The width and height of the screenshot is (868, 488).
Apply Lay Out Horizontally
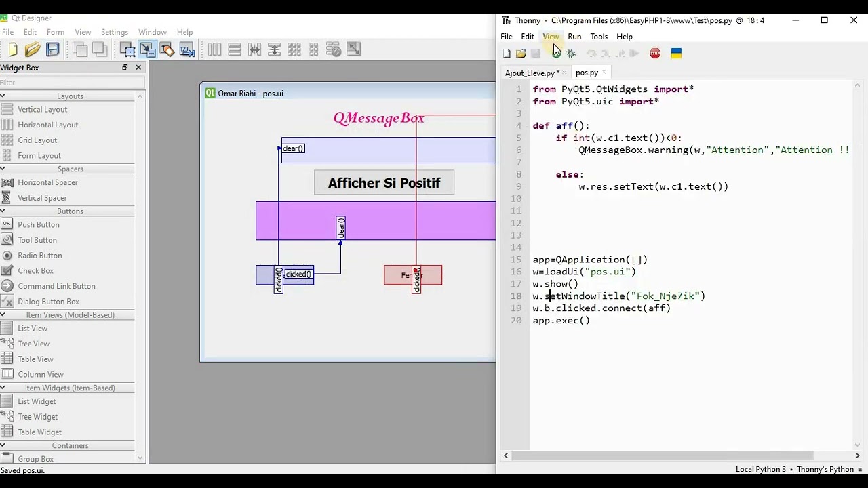click(214, 49)
